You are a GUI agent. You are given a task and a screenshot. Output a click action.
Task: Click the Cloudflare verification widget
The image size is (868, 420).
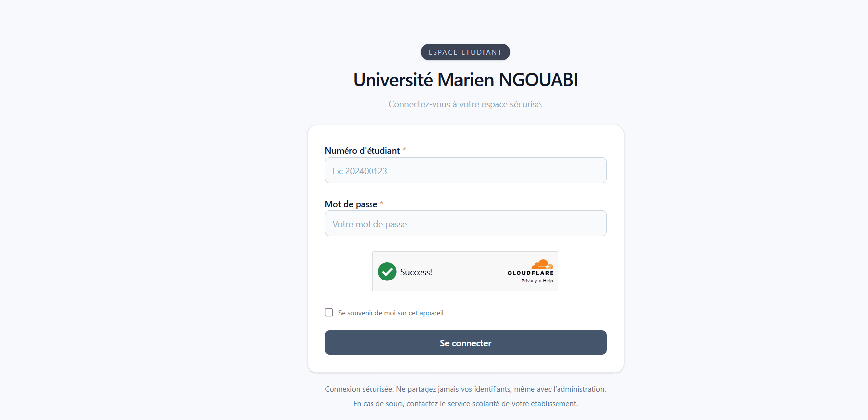465,271
